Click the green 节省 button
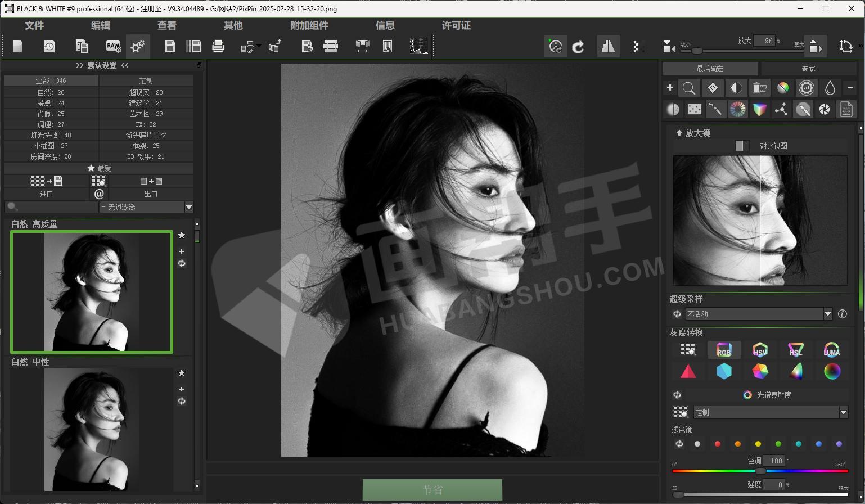 [432, 490]
